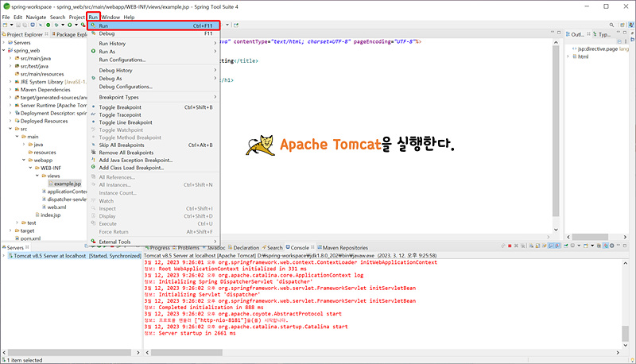Expand the src/main/java folder
Image resolution: width=636 pixels, height=364 pixels.
(10, 58)
